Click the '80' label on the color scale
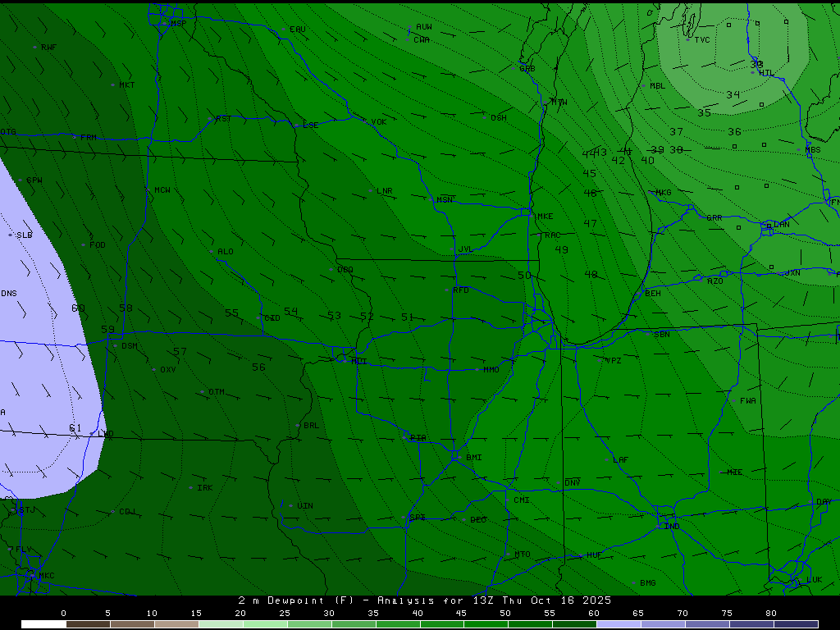Screen dimensions: 840x630 coord(770,614)
